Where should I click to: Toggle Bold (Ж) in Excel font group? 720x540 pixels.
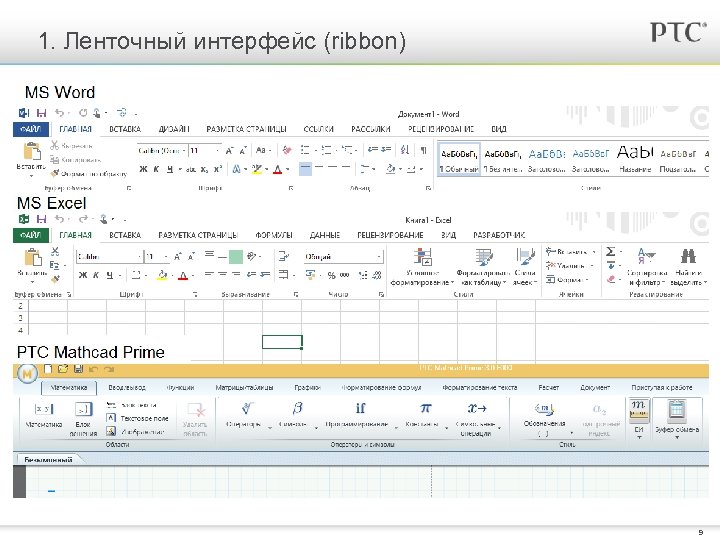point(83,275)
